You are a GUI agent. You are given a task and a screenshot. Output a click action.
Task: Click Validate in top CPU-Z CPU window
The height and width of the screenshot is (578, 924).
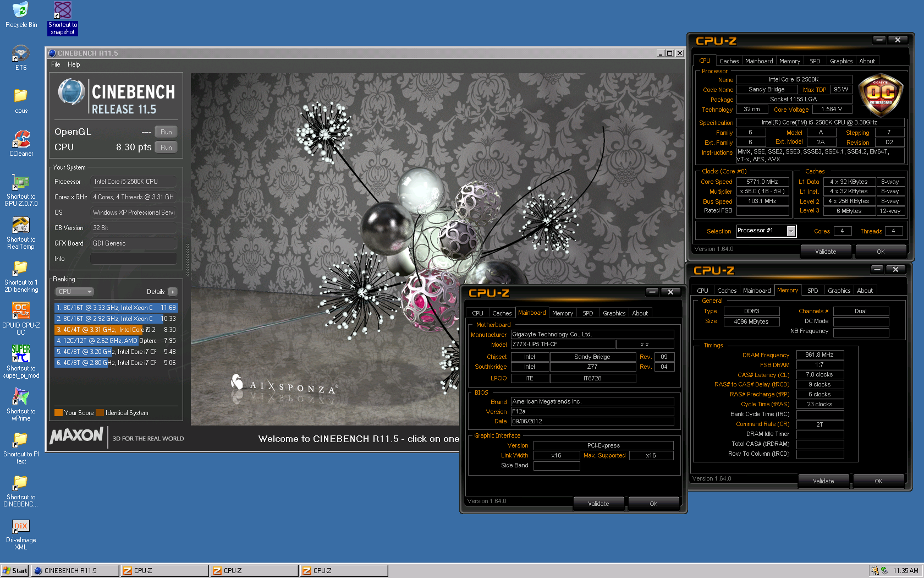[826, 252]
